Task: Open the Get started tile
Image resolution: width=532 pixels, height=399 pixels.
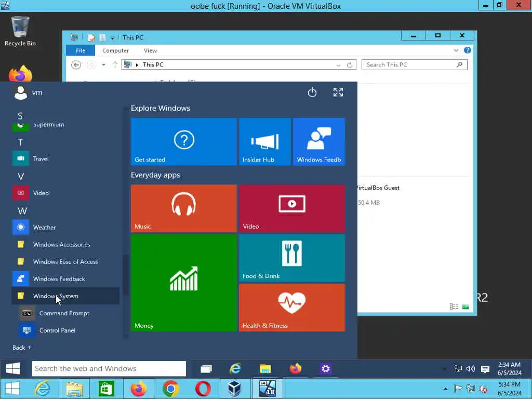Action: 183,141
